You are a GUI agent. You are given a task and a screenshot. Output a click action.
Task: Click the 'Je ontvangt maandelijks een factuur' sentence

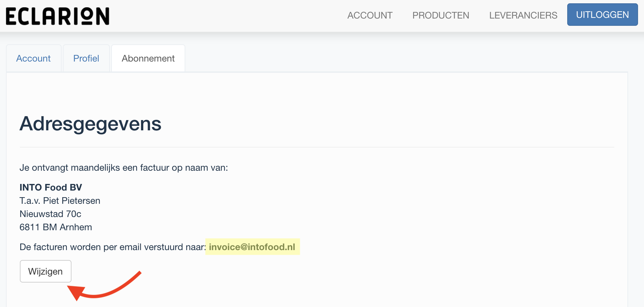pos(124,167)
